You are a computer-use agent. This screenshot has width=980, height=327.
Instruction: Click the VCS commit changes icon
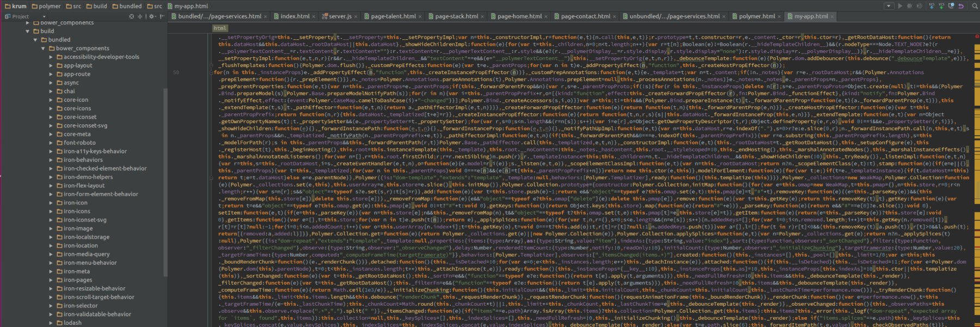941,6
